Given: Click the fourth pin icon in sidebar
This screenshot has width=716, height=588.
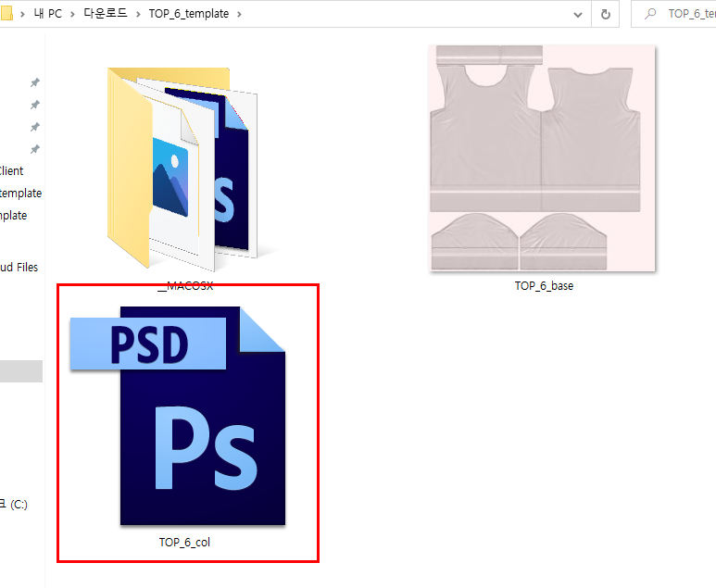Looking at the screenshot, I should (x=34, y=149).
